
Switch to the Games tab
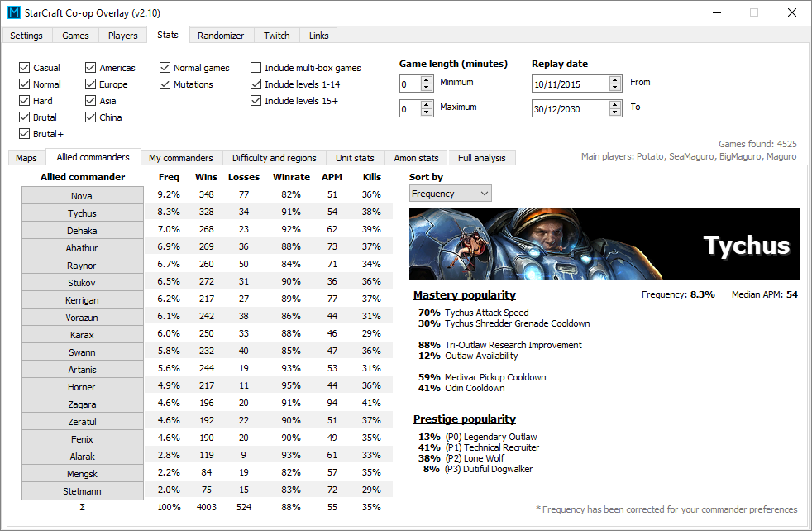[75, 36]
